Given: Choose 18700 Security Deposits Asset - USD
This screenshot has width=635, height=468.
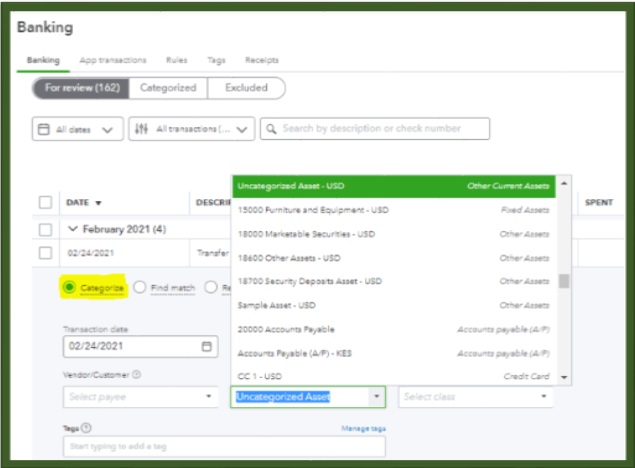Looking at the screenshot, I should pyautogui.click(x=394, y=281).
